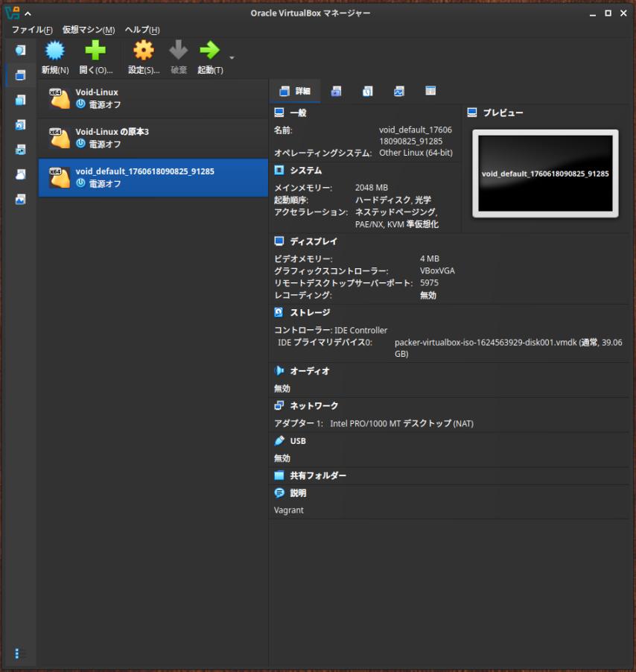Click the x64 OS icon of Void-Linux

59,98
